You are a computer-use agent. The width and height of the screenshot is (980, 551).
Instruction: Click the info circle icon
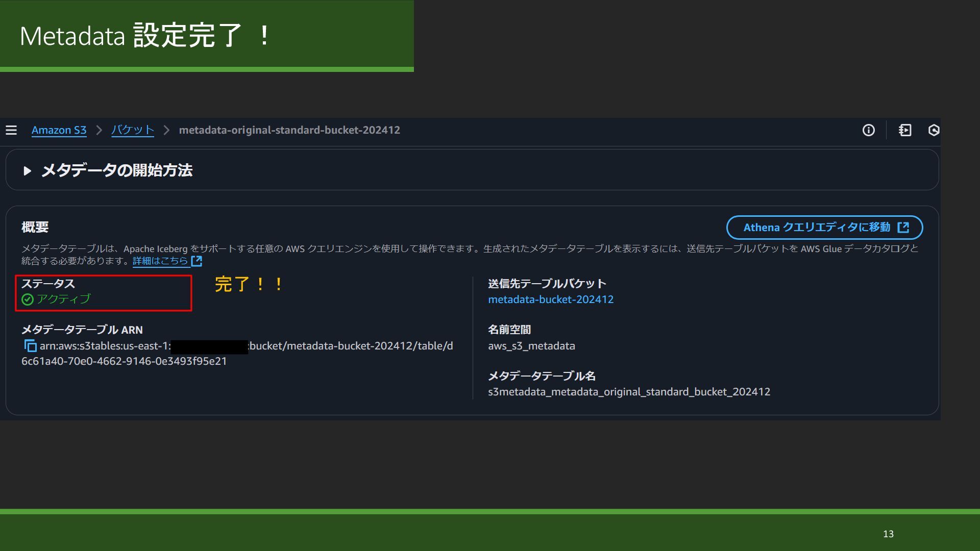(868, 130)
